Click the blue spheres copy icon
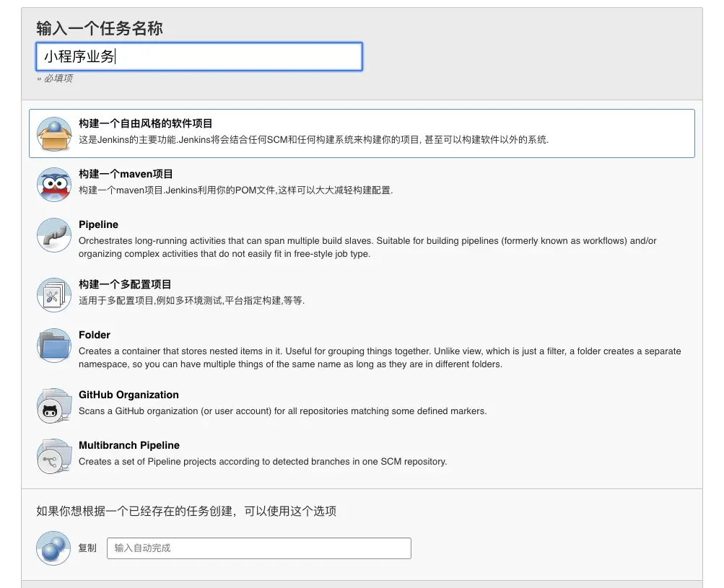The width and height of the screenshot is (724, 588). tap(53, 548)
